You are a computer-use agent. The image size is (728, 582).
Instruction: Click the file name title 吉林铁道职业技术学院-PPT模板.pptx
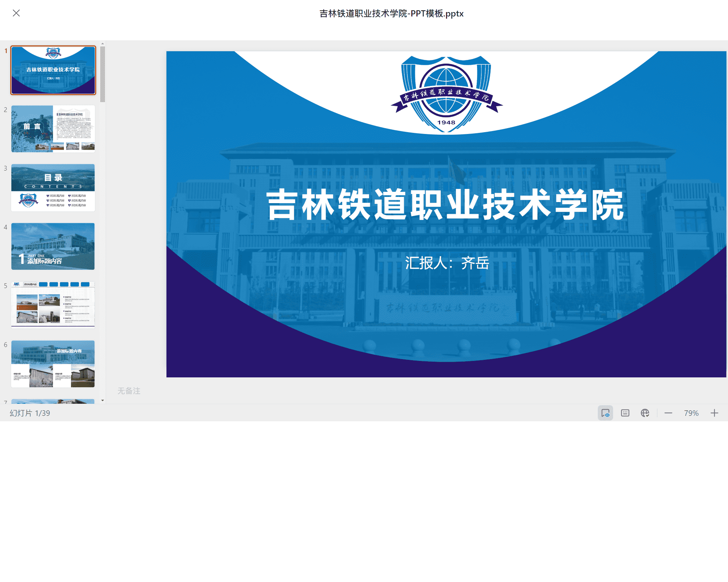391,14
